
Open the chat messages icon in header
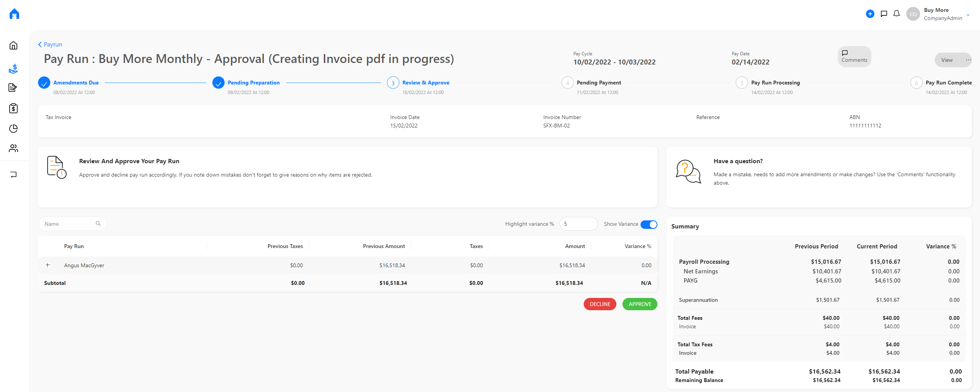(x=884, y=14)
